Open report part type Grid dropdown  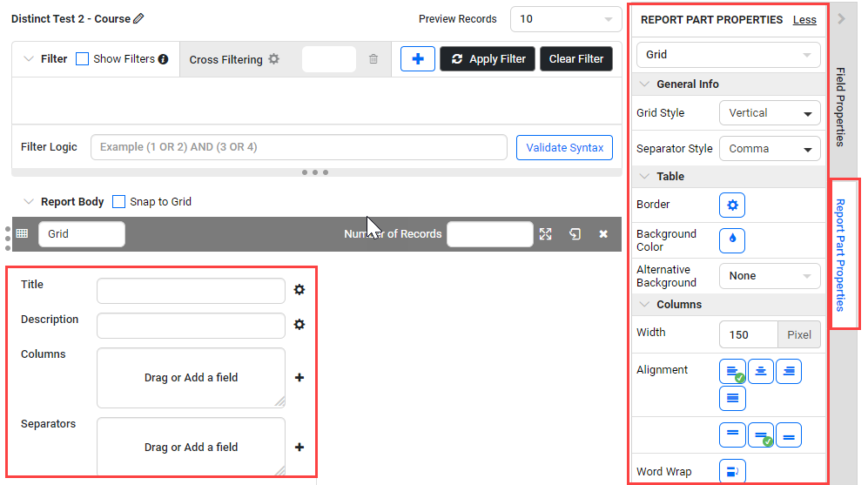click(729, 54)
